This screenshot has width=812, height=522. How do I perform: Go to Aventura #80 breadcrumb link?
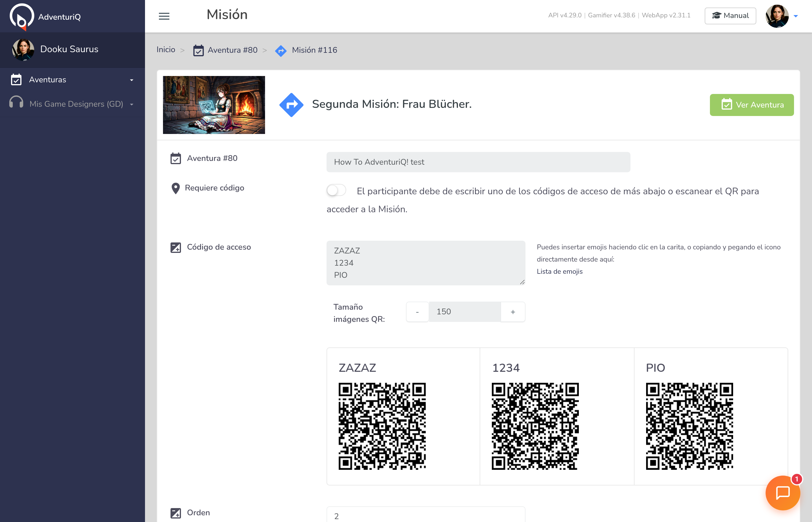click(233, 50)
